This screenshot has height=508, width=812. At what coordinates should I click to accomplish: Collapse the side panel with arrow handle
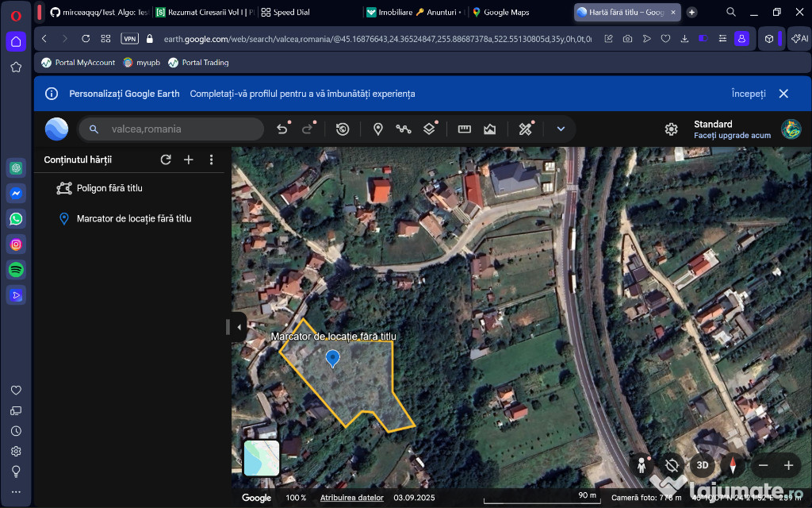tap(239, 327)
